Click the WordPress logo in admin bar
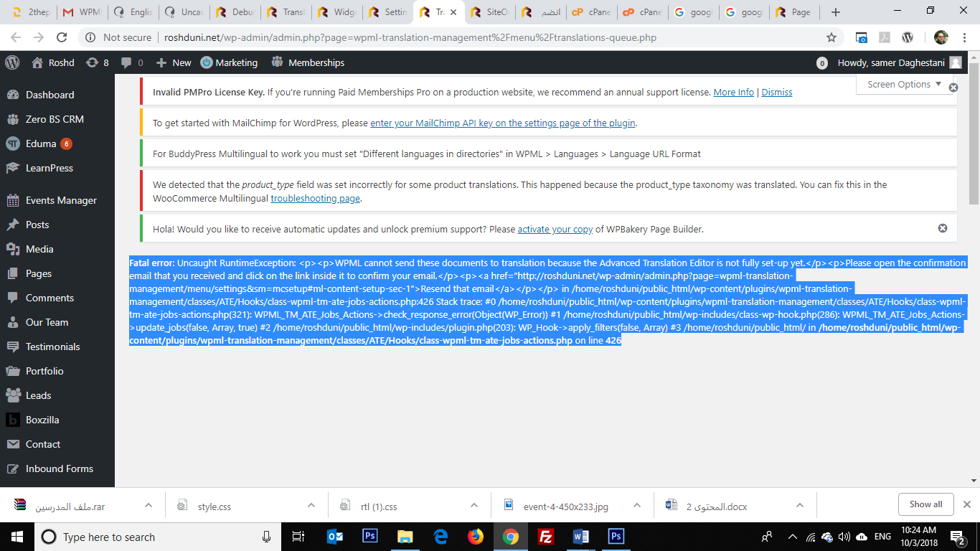The image size is (980, 551). coord(12,62)
